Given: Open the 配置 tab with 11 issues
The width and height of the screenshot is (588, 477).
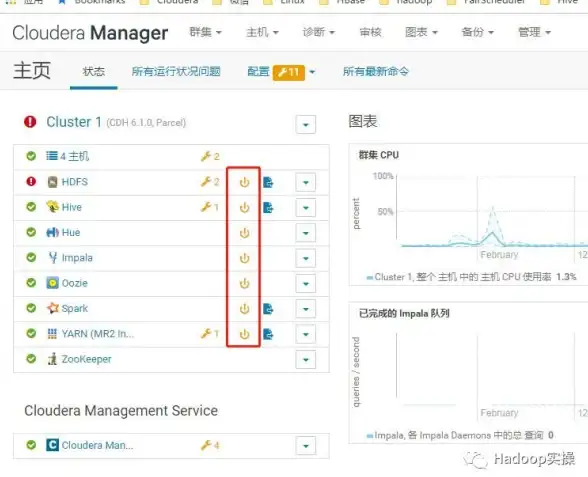Looking at the screenshot, I should pyautogui.click(x=281, y=72).
